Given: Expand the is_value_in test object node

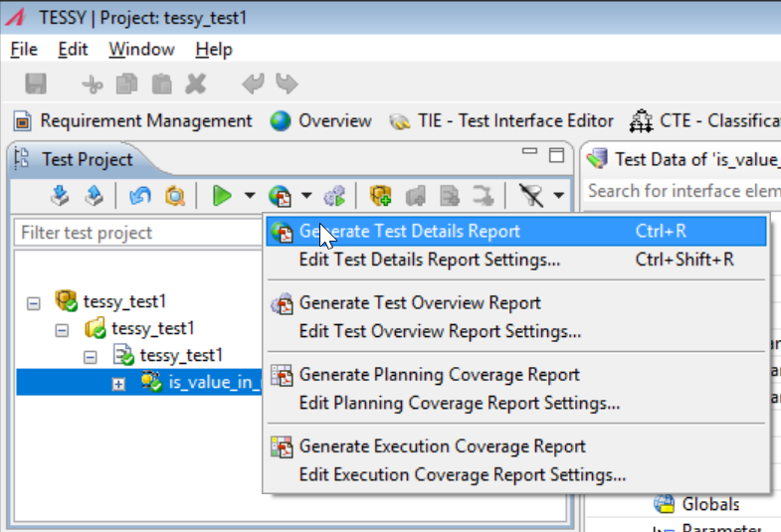Looking at the screenshot, I should pyautogui.click(x=118, y=384).
